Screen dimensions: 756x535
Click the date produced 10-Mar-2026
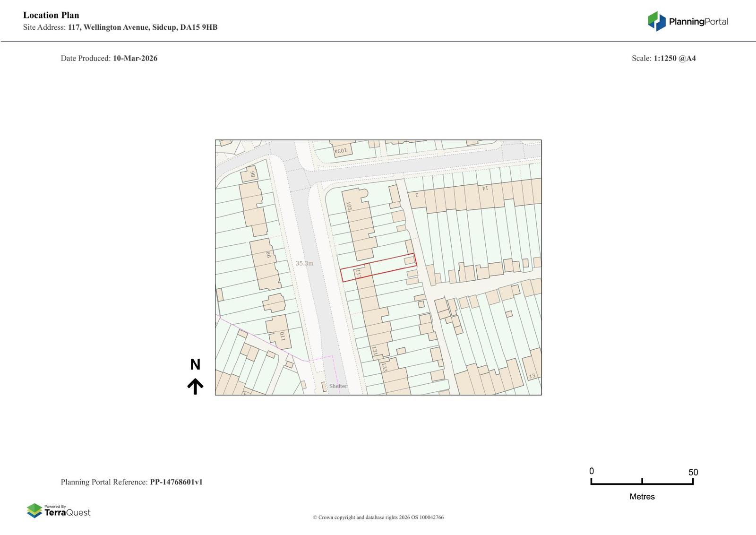[135, 58]
